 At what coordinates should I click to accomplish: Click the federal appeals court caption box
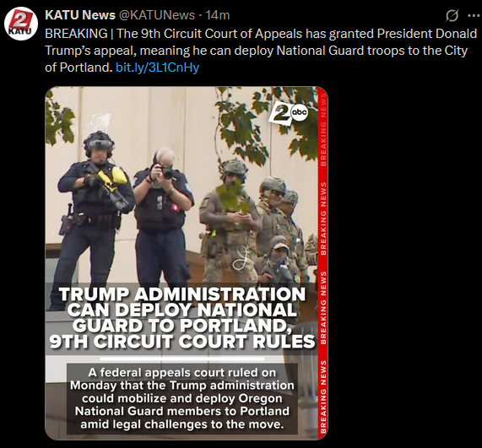182,398
